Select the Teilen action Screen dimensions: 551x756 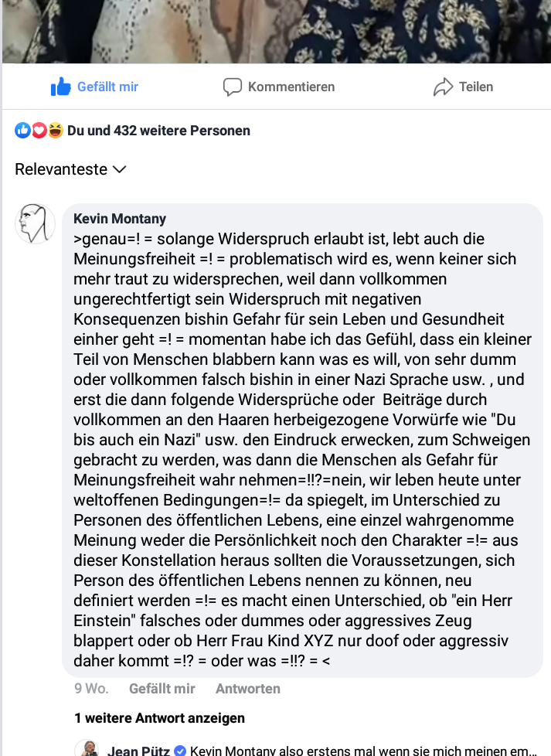point(463,87)
